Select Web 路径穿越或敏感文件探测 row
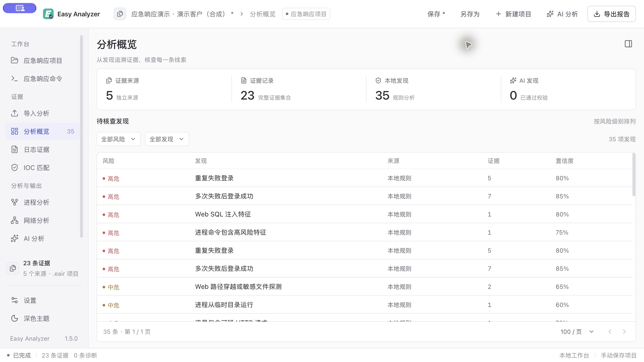This screenshot has width=644, height=362. tap(365, 287)
